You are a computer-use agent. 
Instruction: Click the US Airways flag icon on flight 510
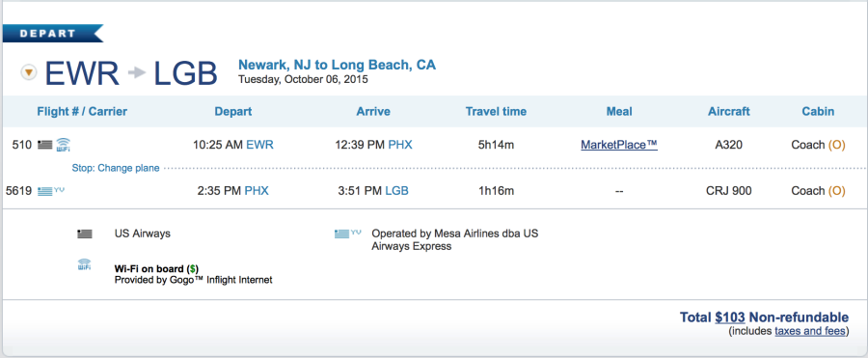pyautogui.click(x=44, y=145)
